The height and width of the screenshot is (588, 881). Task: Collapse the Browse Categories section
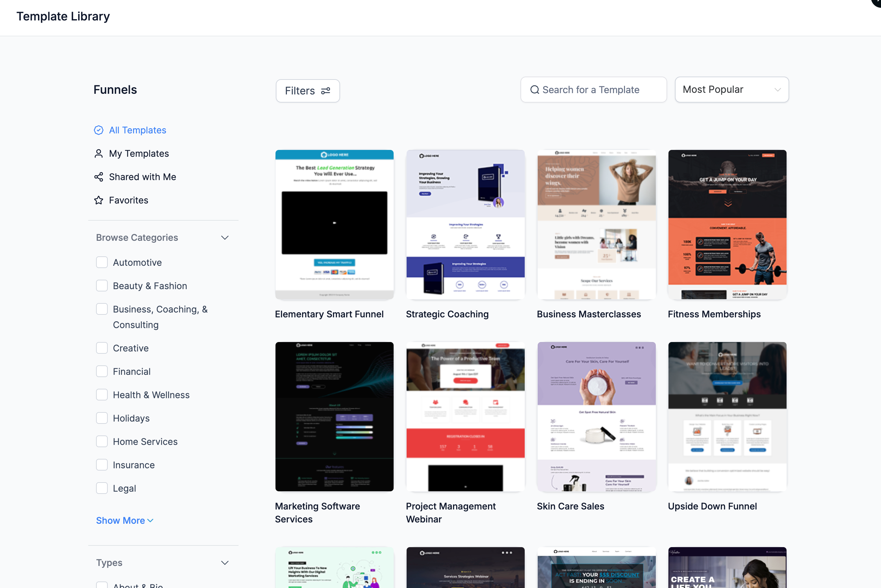[225, 238]
